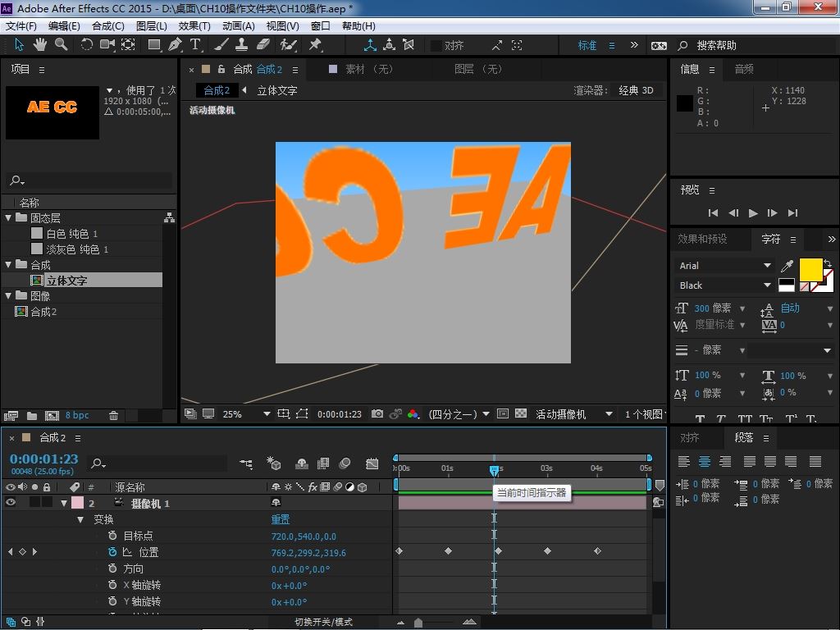Select the Brush tool

click(x=221, y=45)
